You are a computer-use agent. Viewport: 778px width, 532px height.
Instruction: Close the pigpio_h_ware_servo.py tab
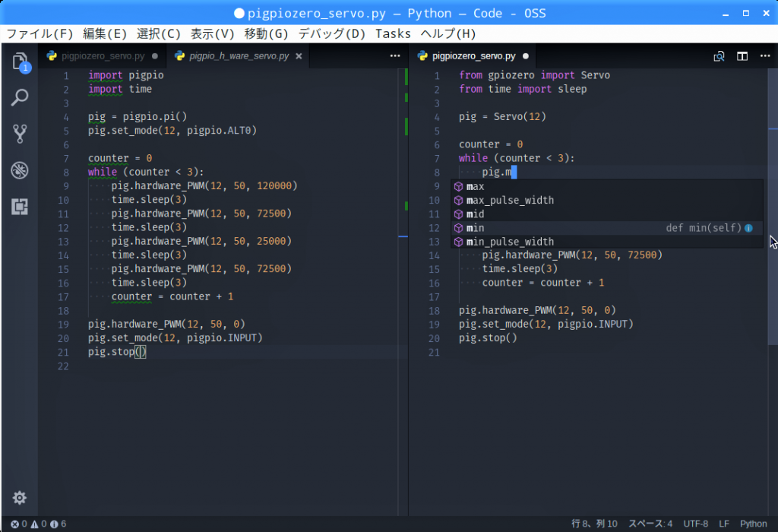(299, 56)
